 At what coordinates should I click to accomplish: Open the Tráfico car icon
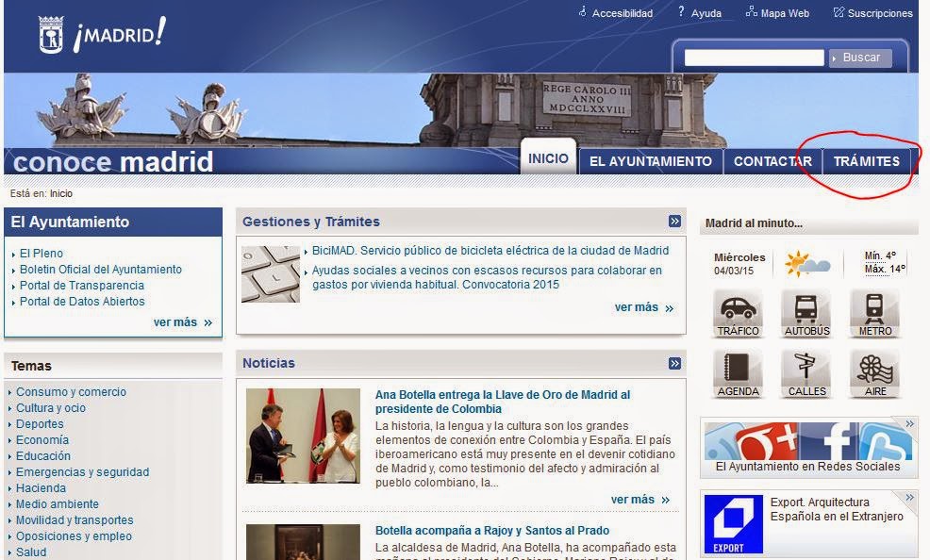(x=738, y=314)
